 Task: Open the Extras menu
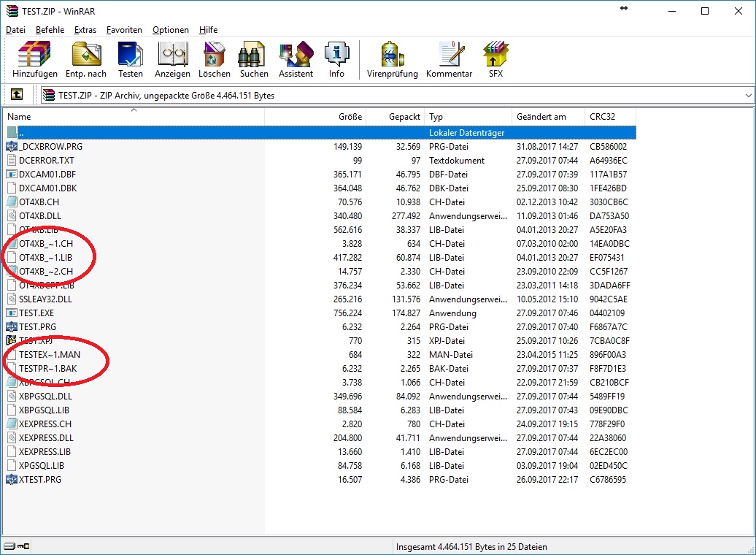(85, 30)
